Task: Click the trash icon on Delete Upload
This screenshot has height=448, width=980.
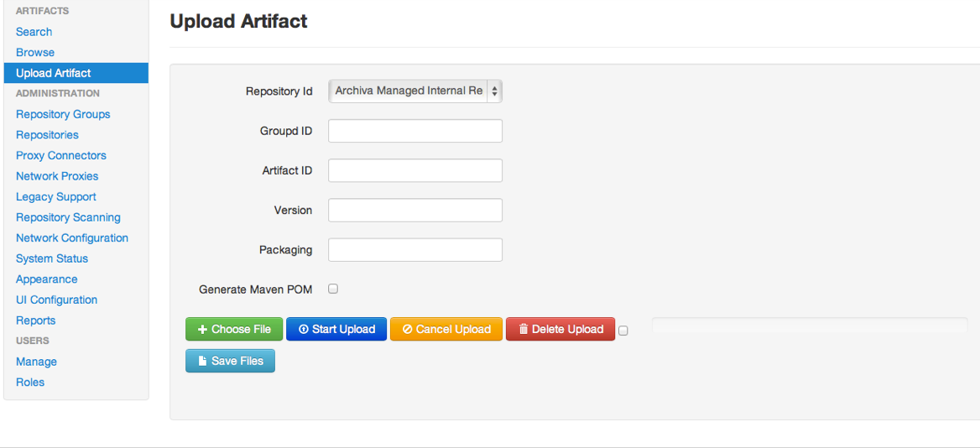Action: pos(524,330)
